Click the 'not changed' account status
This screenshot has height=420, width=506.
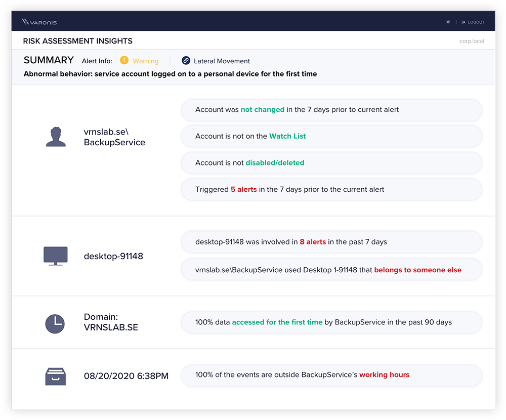tap(262, 109)
